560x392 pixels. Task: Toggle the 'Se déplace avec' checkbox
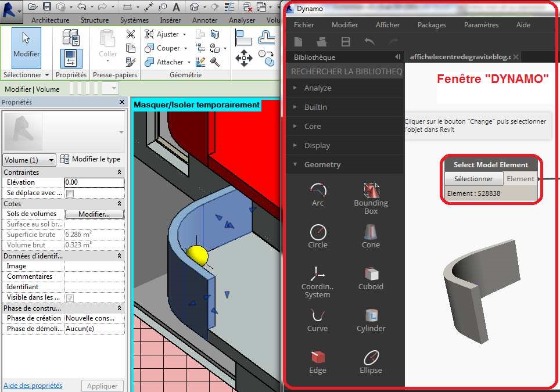pos(70,193)
